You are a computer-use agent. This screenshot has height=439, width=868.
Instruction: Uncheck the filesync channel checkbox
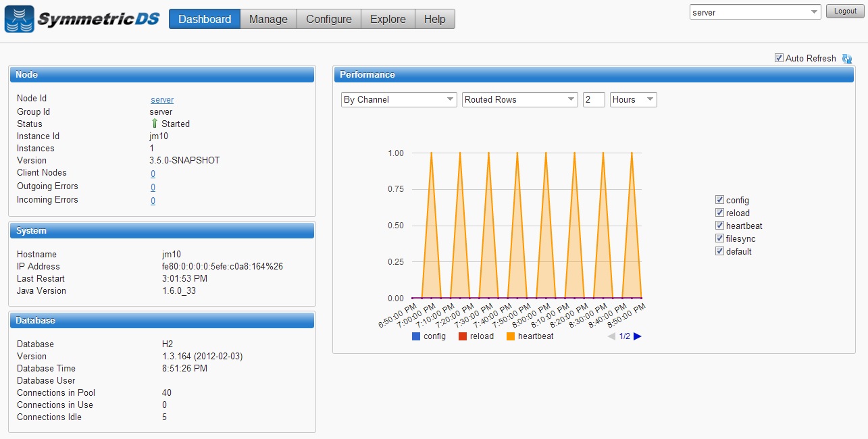719,238
